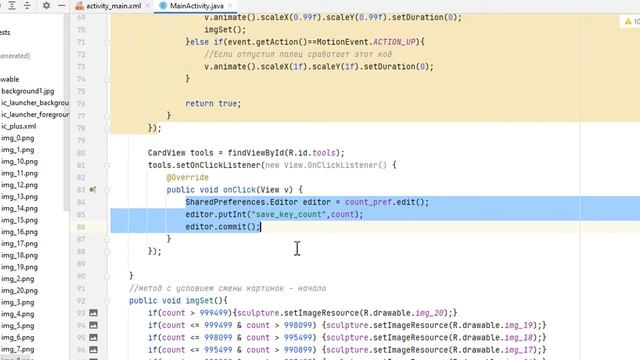Select ic_launcher_foreground file in tree
Image resolution: width=640 pixels, height=360 pixels.
pos(35,115)
